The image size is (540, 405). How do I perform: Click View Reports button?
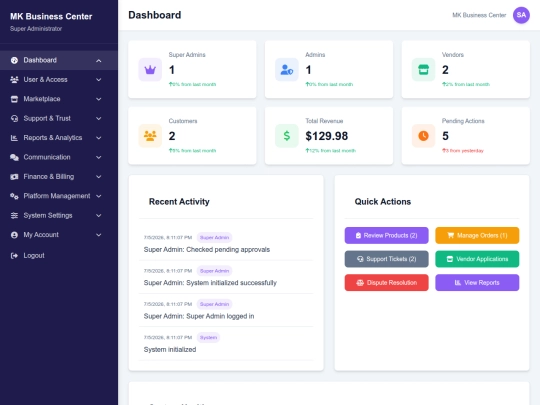click(477, 283)
